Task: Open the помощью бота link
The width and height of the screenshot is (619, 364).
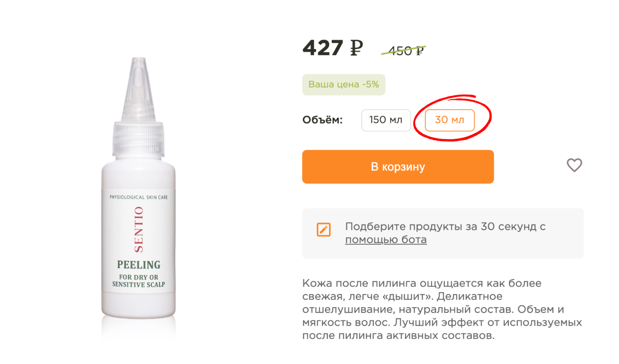Action: pyautogui.click(x=386, y=240)
